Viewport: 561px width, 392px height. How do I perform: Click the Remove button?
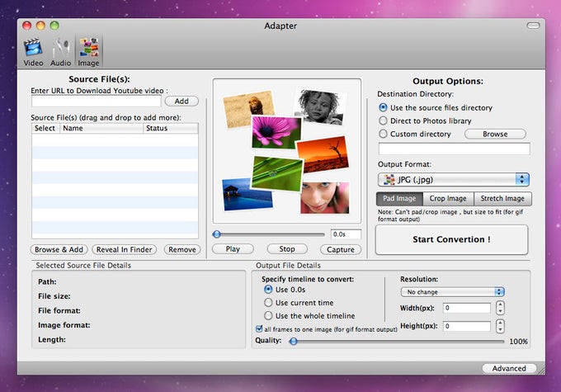click(182, 249)
